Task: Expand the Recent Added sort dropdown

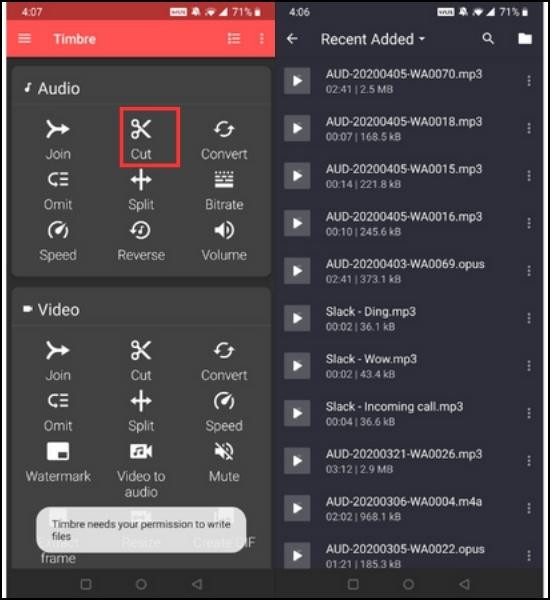Action: click(x=373, y=39)
